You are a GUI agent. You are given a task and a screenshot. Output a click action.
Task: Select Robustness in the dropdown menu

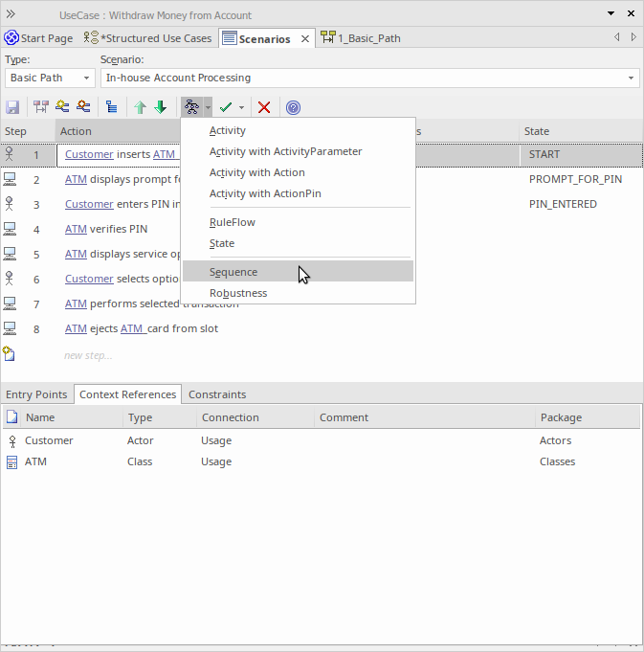click(238, 293)
